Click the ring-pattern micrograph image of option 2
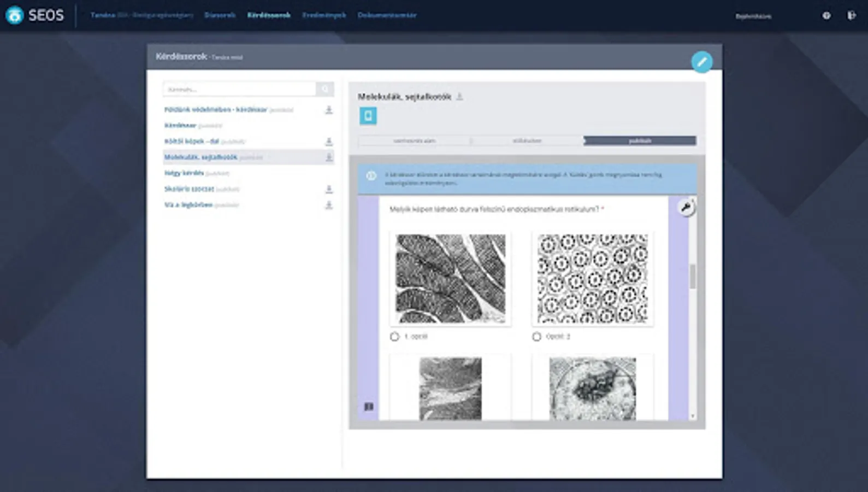The width and height of the screenshot is (868, 492). (593, 279)
